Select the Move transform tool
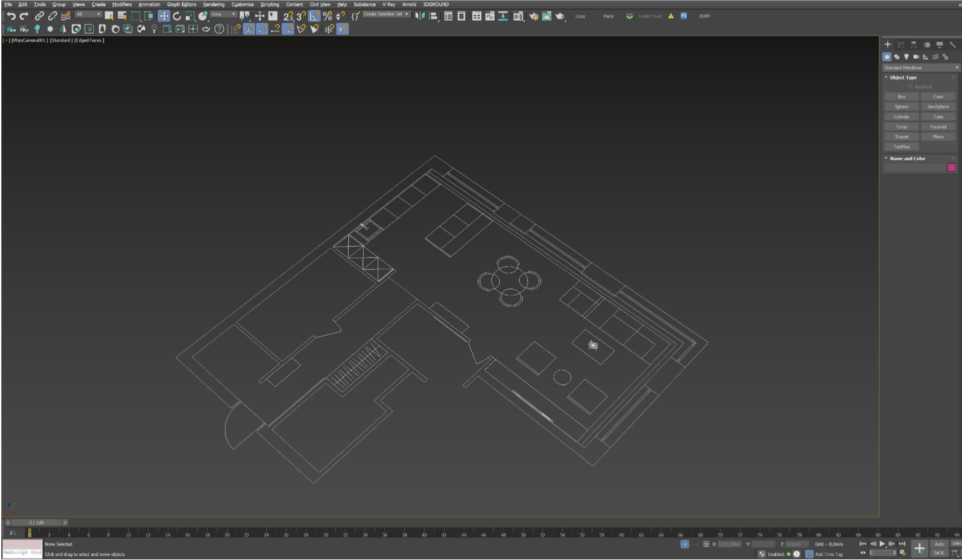The width and height of the screenshot is (962, 560). (164, 16)
